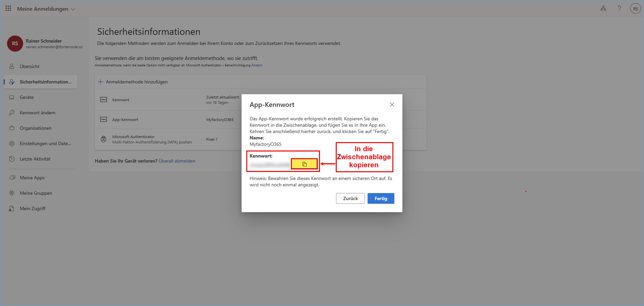Open the help question mark icon

click(x=619, y=9)
